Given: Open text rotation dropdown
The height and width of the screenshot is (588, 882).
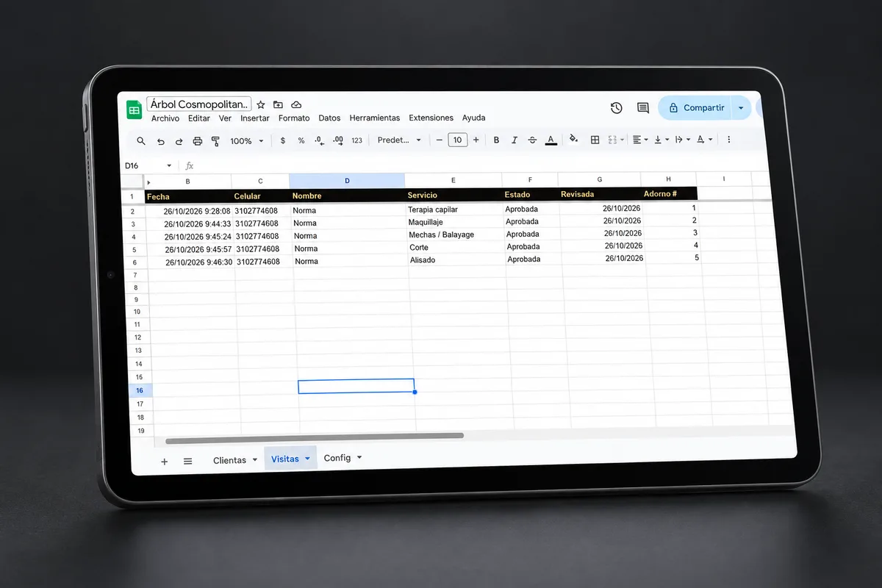Looking at the screenshot, I should click(x=704, y=140).
